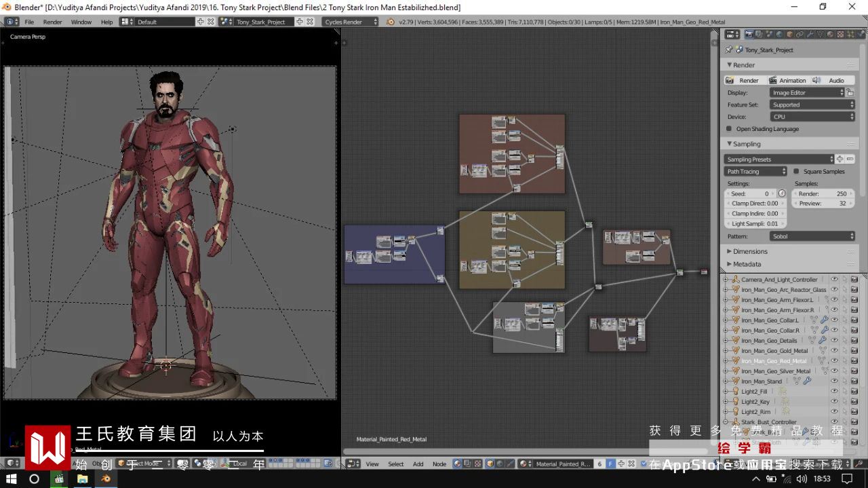
Task: Open the Window menu
Action: (81, 22)
